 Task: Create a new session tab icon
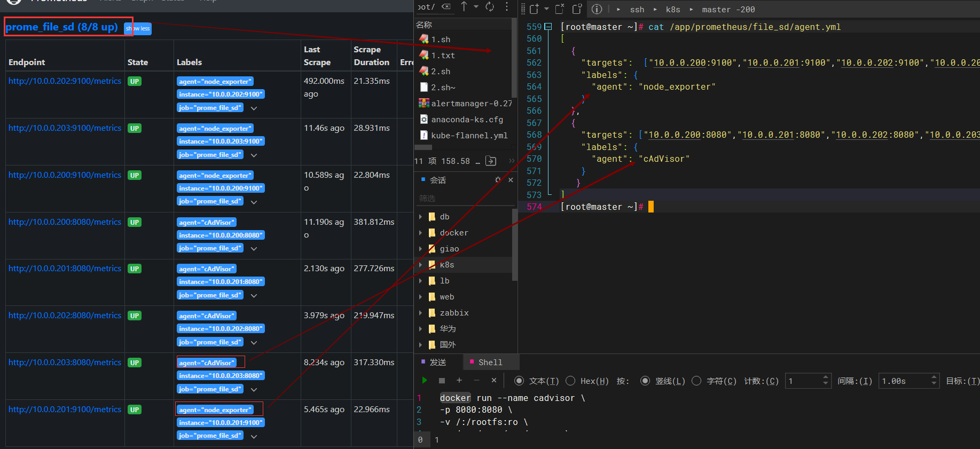(534, 9)
